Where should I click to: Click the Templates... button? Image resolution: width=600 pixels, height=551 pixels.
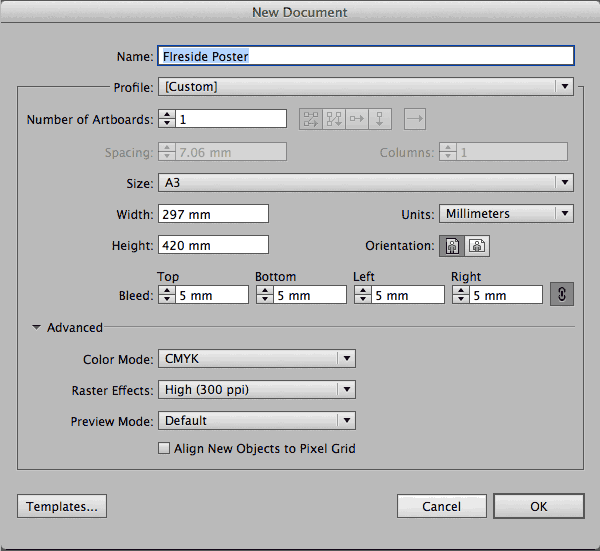(x=62, y=506)
